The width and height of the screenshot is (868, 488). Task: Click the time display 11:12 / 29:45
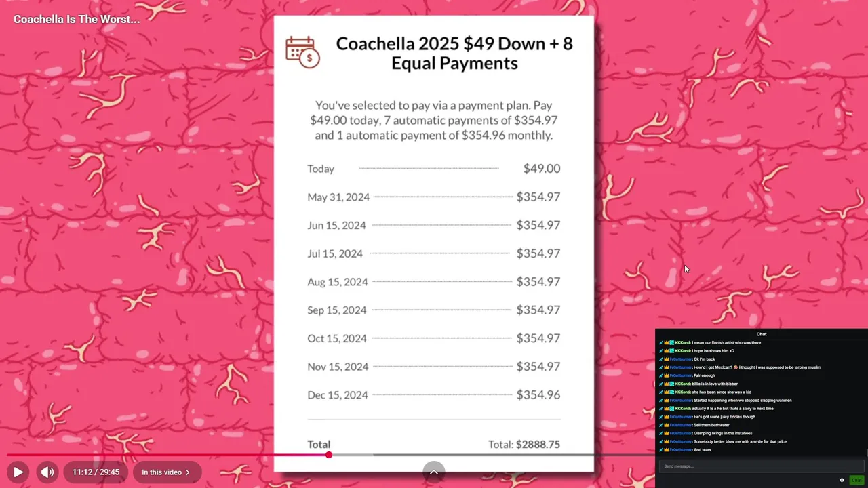pos(96,472)
